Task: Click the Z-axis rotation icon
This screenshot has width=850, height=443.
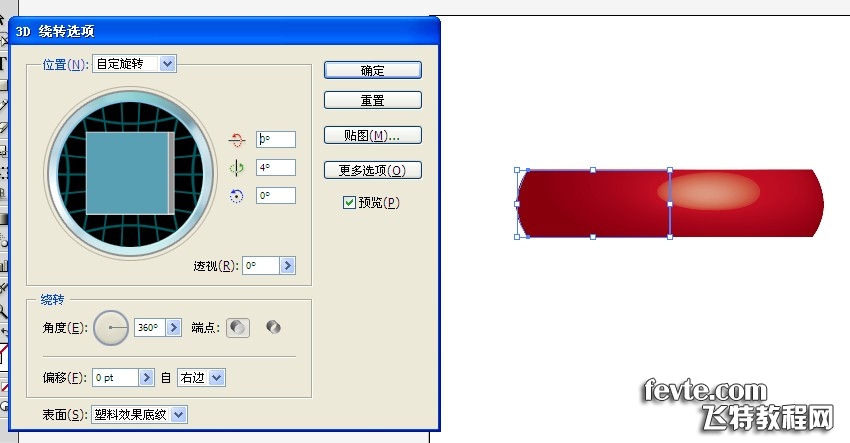Action: 236,196
